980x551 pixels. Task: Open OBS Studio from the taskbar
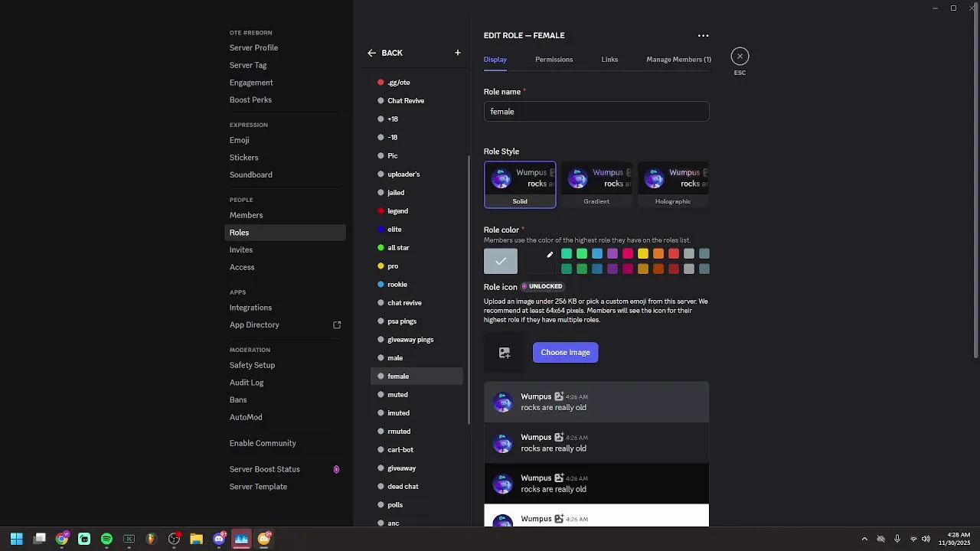pyautogui.click(x=174, y=539)
